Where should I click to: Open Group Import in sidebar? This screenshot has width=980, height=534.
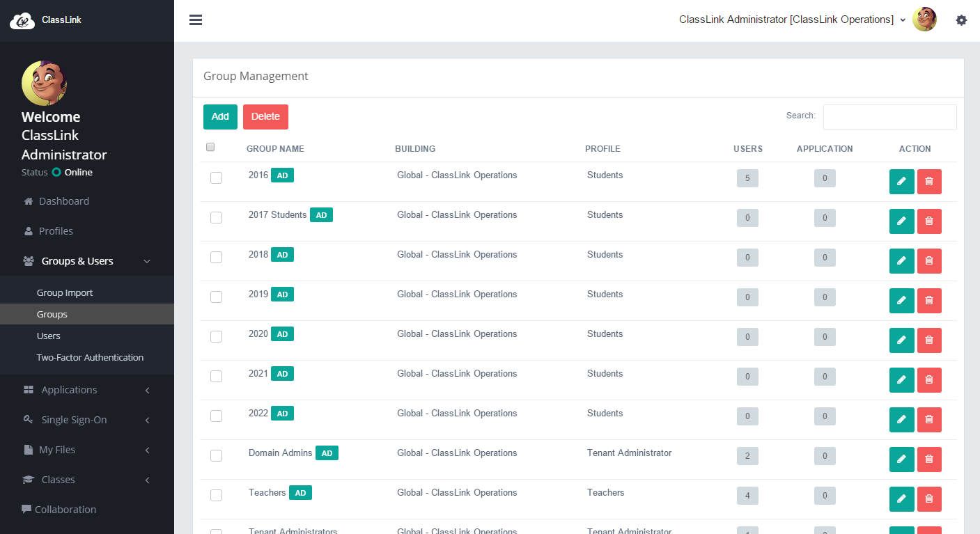[65, 293]
